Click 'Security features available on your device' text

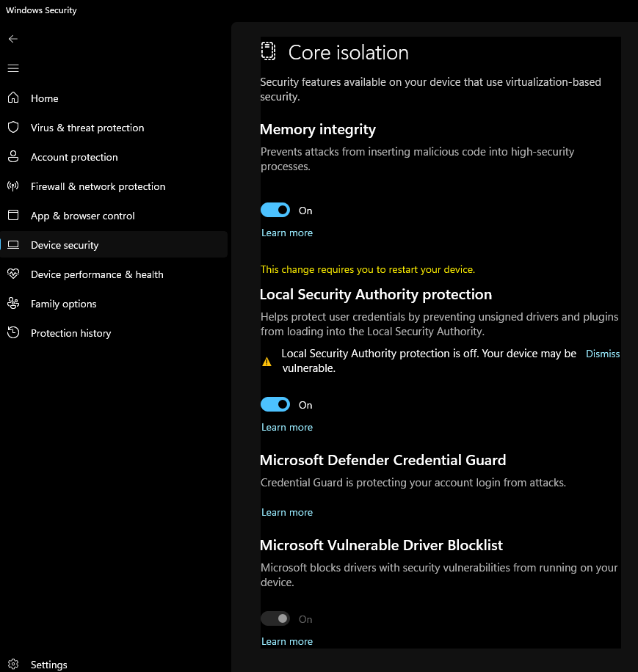pyautogui.click(x=430, y=90)
